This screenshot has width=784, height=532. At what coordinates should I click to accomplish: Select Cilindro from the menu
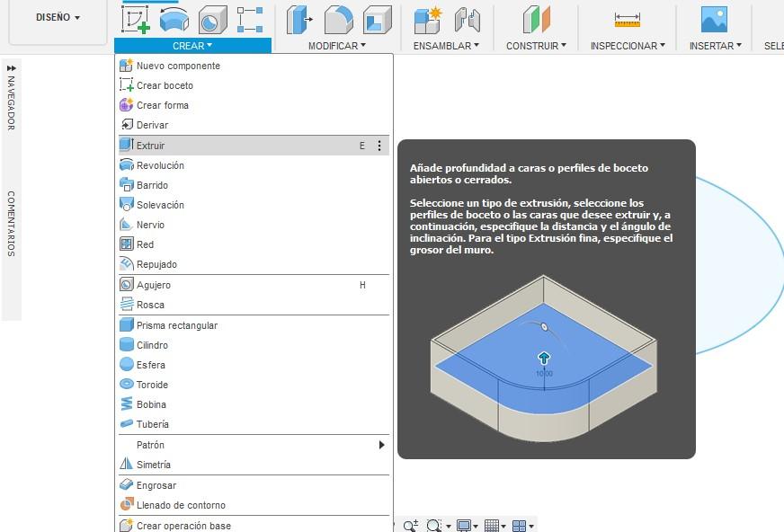pos(254,345)
